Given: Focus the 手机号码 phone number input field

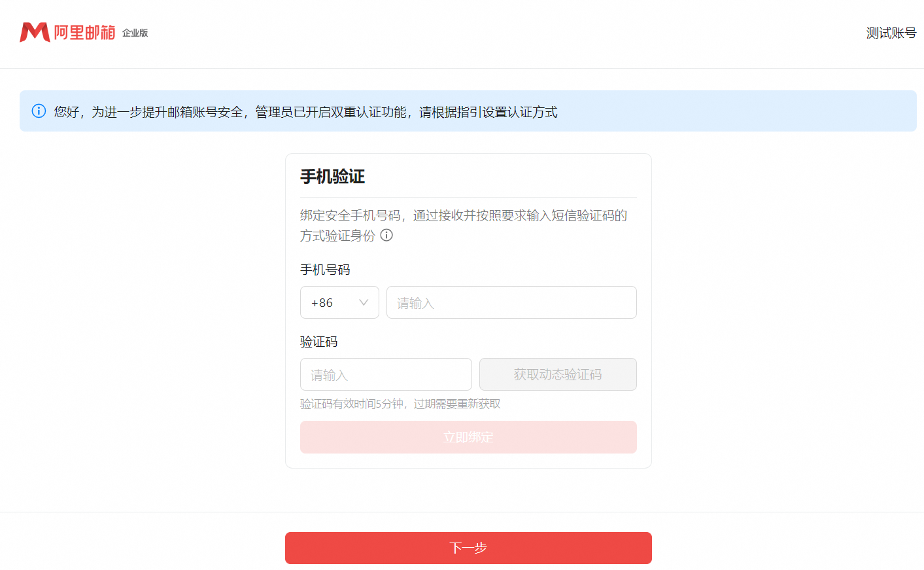Looking at the screenshot, I should click(x=511, y=302).
